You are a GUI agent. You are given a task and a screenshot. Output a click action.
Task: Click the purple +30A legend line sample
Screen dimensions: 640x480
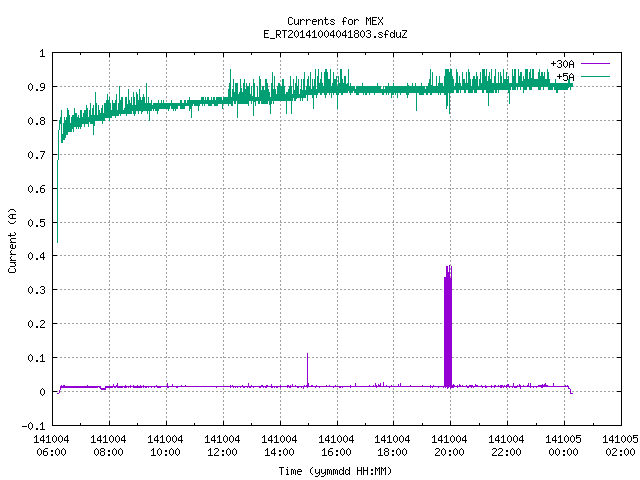tap(595, 64)
